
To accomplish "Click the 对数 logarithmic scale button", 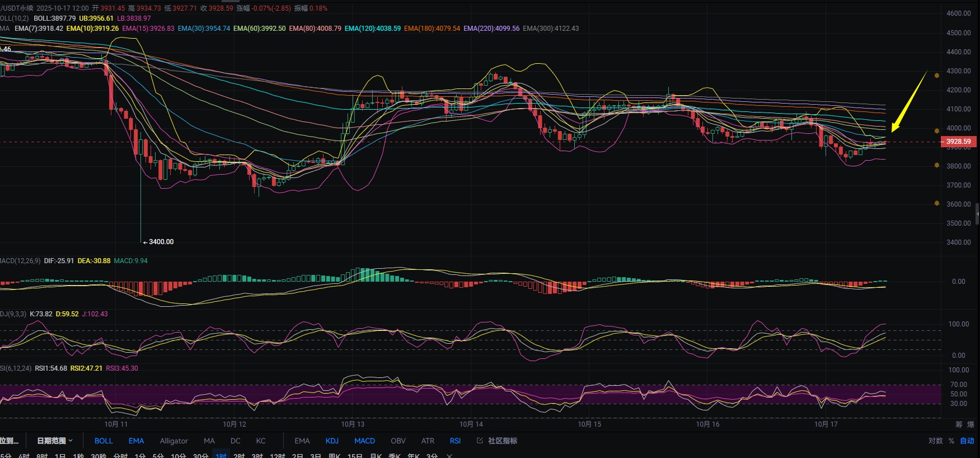I will click(935, 441).
